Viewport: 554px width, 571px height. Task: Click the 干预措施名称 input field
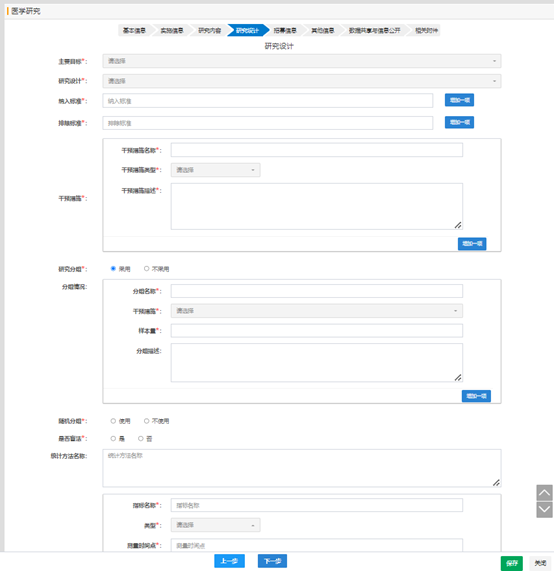[317, 150]
